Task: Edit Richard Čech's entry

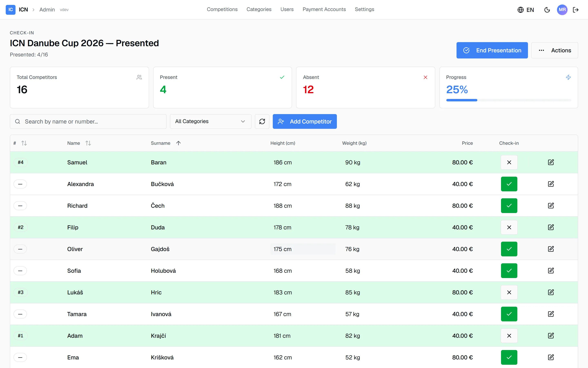Action: (551, 206)
